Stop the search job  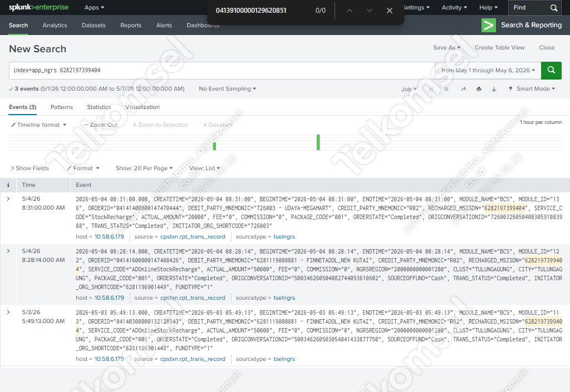pyautogui.click(x=446, y=89)
